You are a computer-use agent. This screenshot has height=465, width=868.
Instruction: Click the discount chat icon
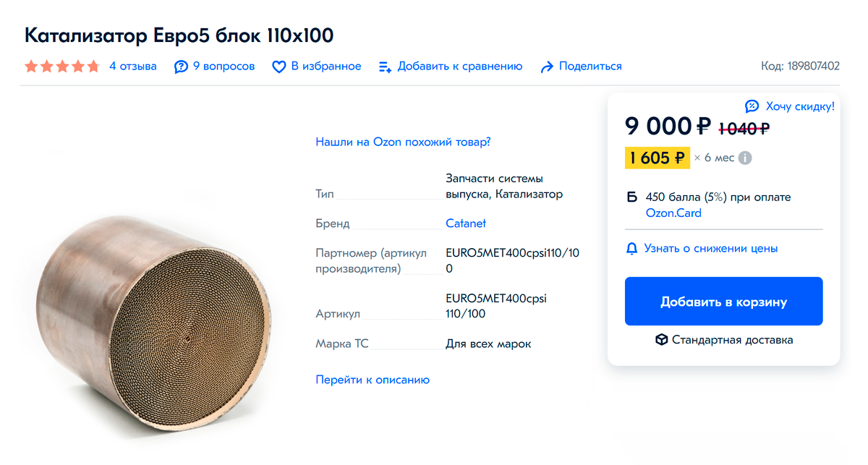[752, 106]
